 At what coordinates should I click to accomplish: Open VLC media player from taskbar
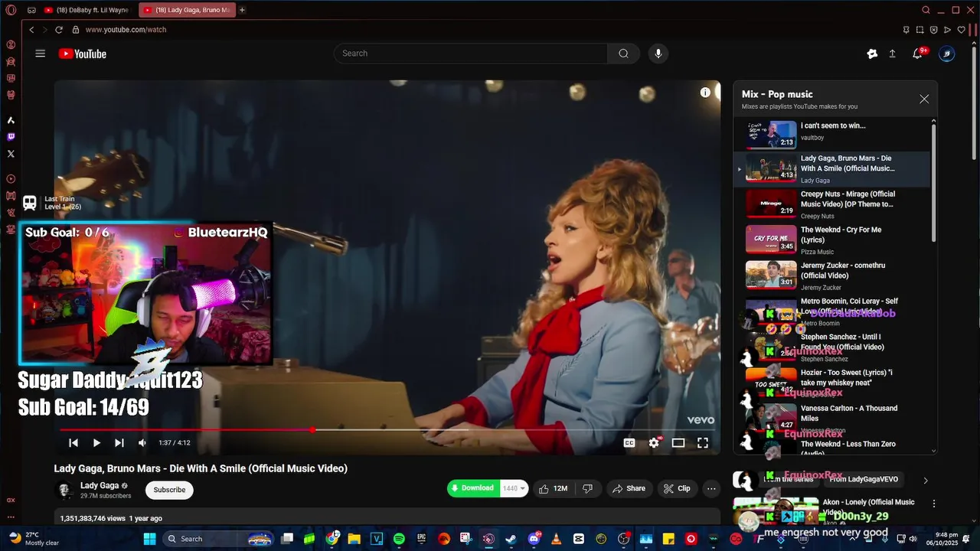(x=556, y=539)
